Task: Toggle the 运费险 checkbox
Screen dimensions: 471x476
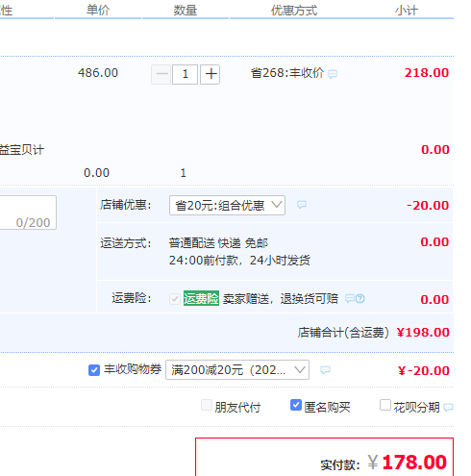Action: pyautogui.click(x=175, y=299)
